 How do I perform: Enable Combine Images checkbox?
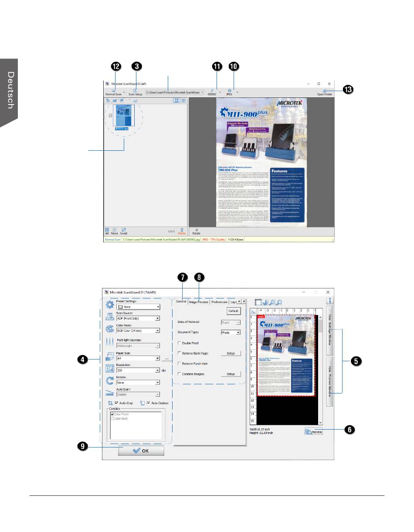[x=180, y=374]
